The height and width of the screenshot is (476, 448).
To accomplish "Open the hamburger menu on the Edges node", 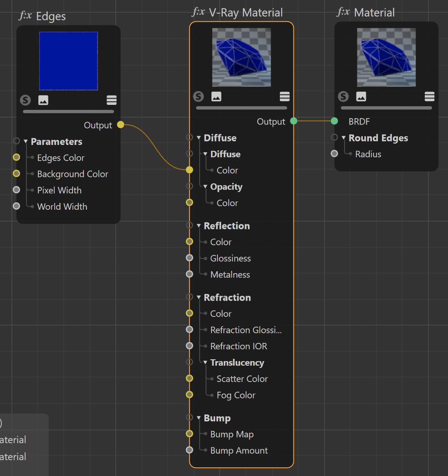I will coord(111,100).
